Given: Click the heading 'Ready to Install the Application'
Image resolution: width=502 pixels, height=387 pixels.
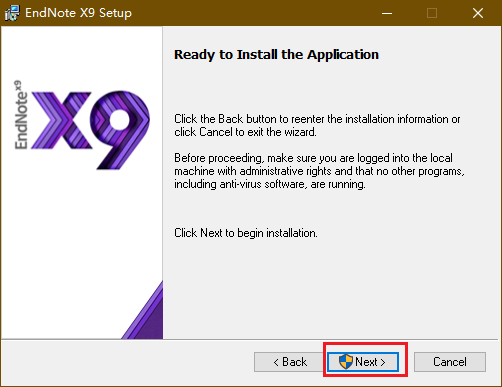Looking at the screenshot, I should 276,54.
